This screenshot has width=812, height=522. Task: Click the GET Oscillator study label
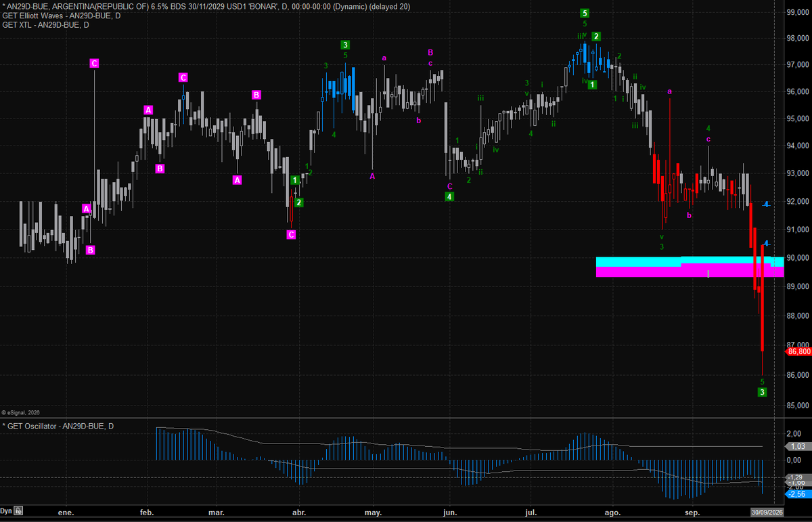click(x=58, y=426)
